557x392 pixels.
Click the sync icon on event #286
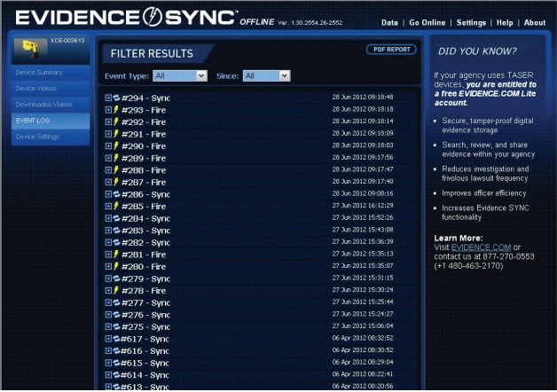(x=116, y=194)
